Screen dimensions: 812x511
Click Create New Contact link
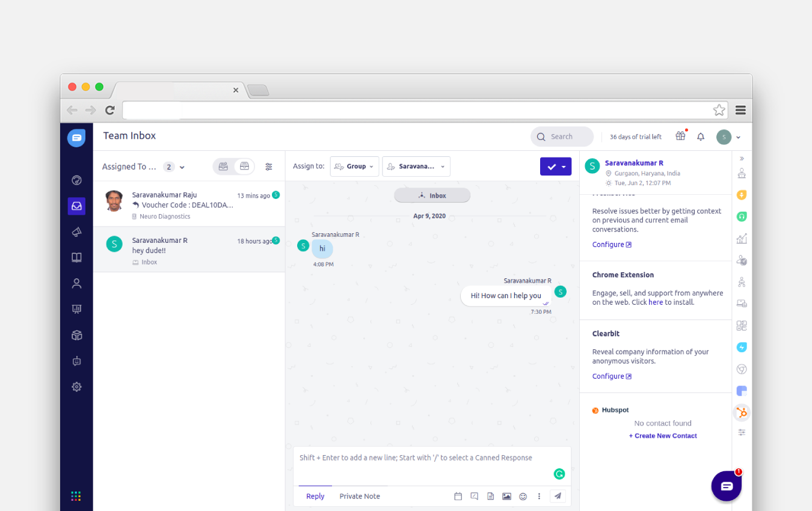663,436
